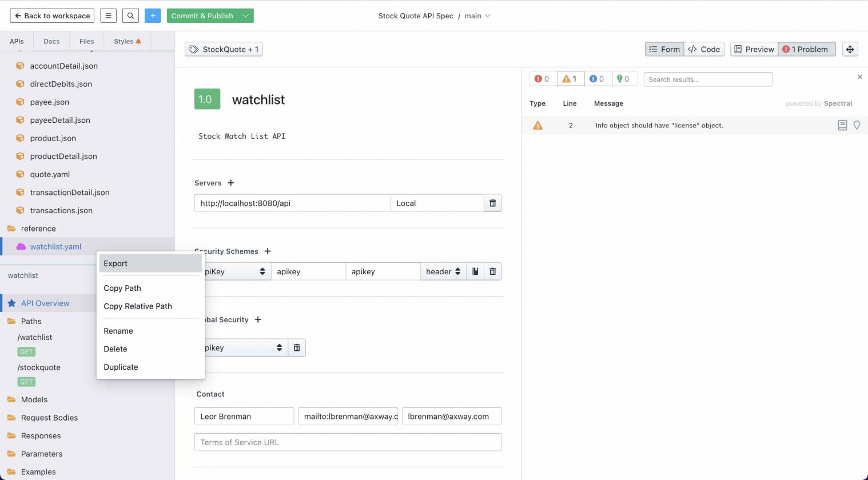Delete the Local server with trash icon
868x480 pixels.
click(x=492, y=203)
